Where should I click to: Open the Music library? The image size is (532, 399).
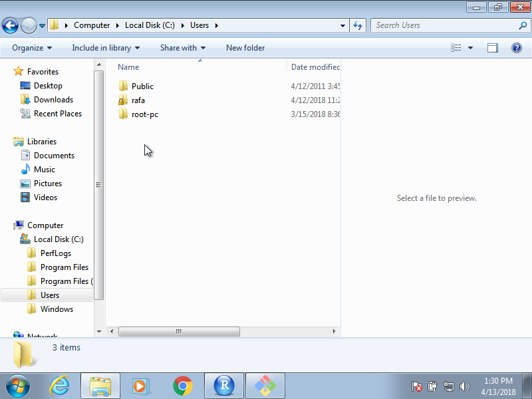[x=45, y=170]
